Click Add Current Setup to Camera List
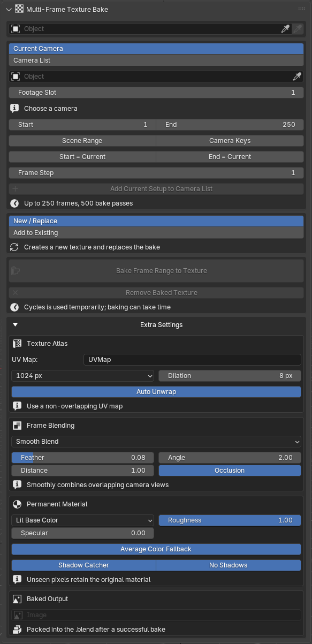Image resolution: width=312 pixels, height=644 pixels. [156, 189]
